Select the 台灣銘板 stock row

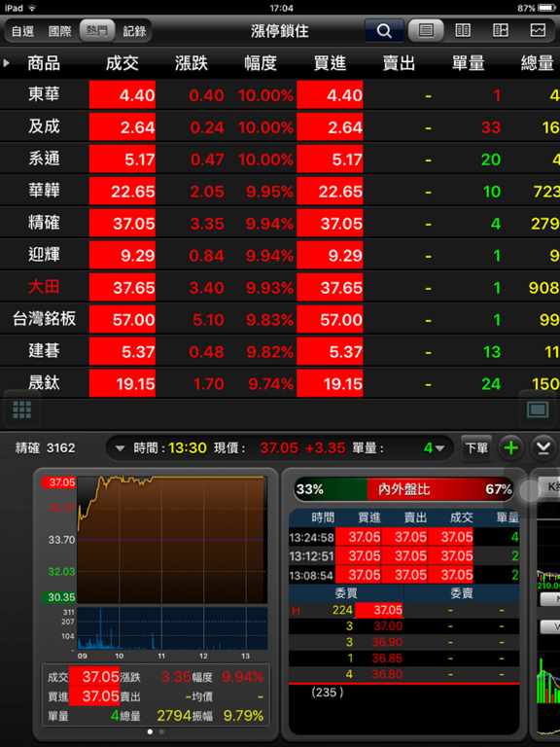click(280, 319)
